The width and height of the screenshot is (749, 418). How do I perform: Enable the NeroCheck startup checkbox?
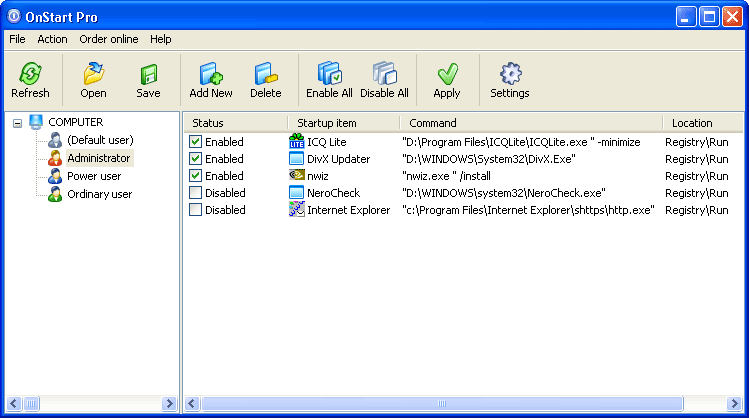[195, 193]
